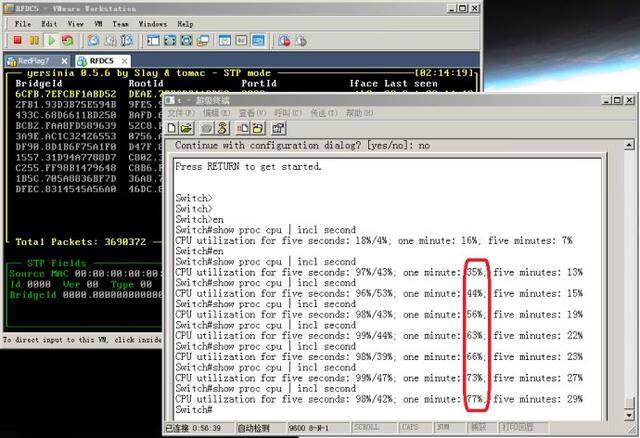
Task: Select the RFDC5 VM tab
Action: [x=101, y=61]
